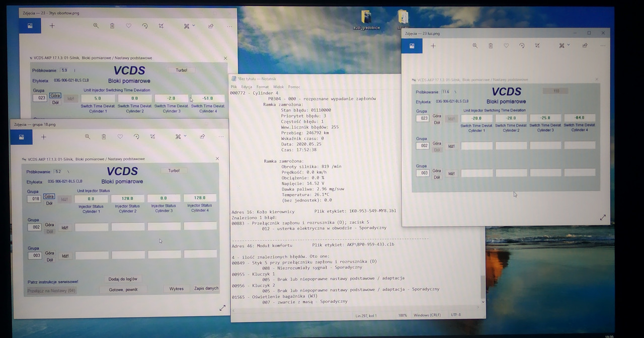Image resolution: width=644 pixels, height=338 pixels.
Task: Click 'Przebieg: 246792 km' line in Notatnik
Action: [305, 133]
